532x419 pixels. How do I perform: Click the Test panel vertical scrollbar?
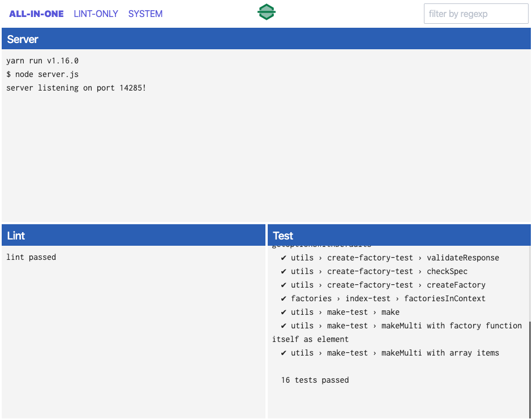(530, 369)
